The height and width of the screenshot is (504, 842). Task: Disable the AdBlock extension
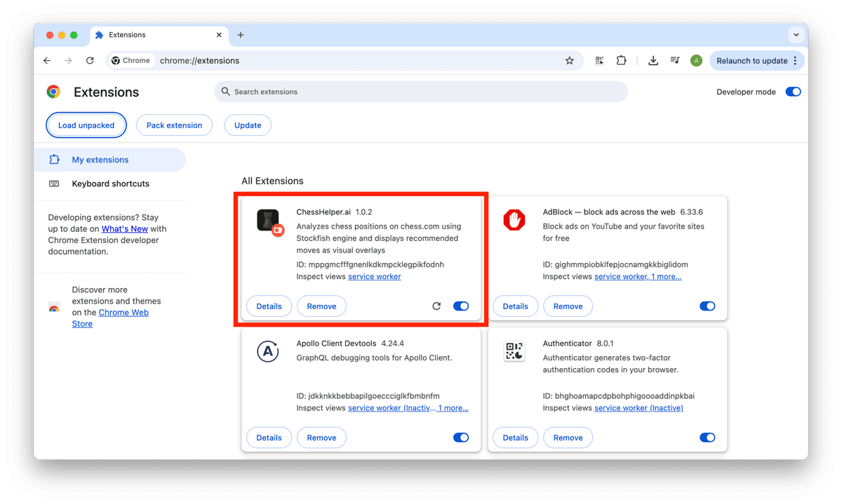tap(707, 306)
